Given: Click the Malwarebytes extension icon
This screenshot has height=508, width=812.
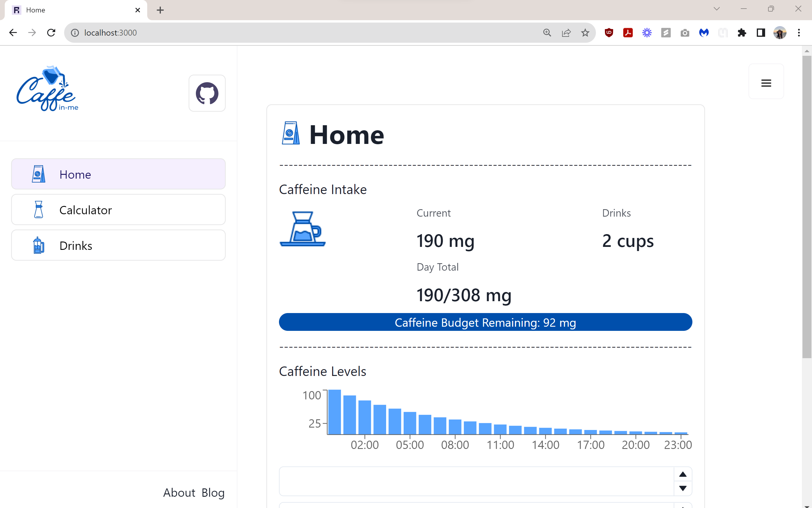Looking at the screenshot, I should (x=703, y=33).
